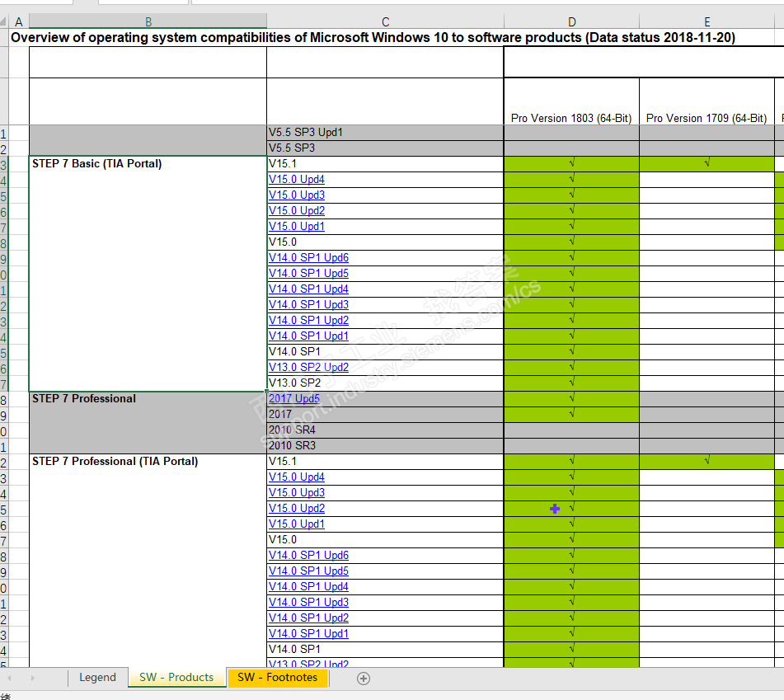Select the plain 2017 cell
Viewport: 784px width, 700px height.
(385, 414)
